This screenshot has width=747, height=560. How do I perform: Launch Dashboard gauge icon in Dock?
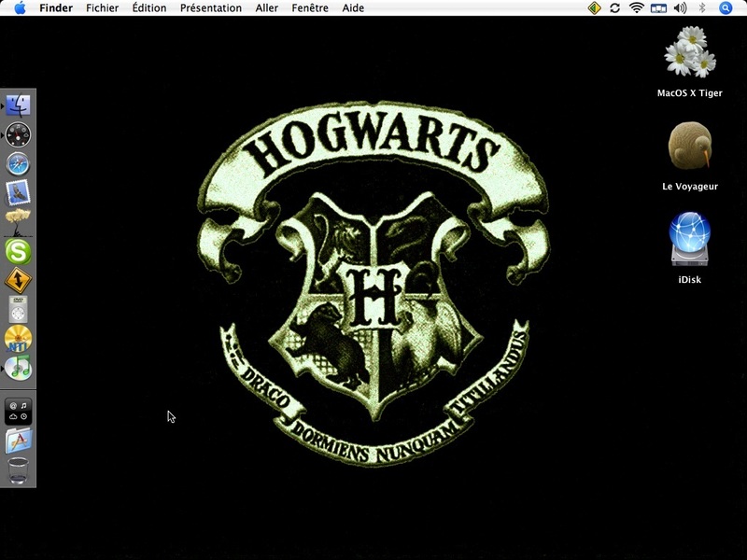[x=18, y=134]
